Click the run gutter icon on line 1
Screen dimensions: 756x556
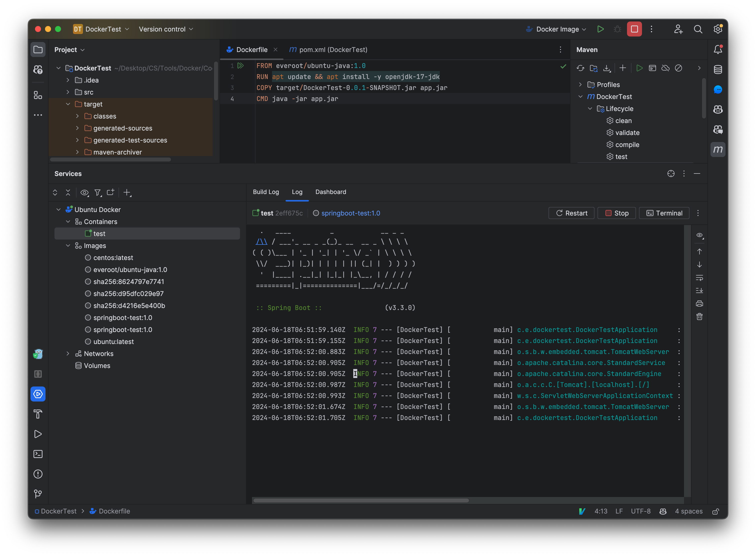point(240,66)
